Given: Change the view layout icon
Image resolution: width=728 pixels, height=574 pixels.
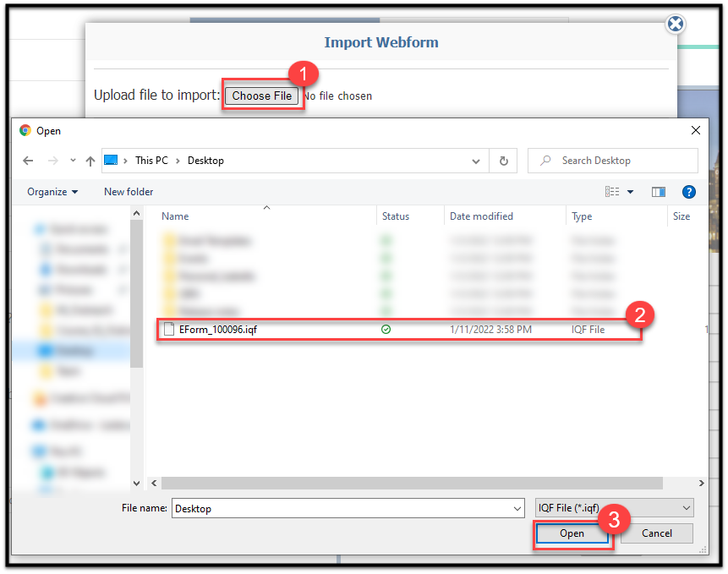Looking at the screenshot, I should pyautogui.click(x=612, y=192).
